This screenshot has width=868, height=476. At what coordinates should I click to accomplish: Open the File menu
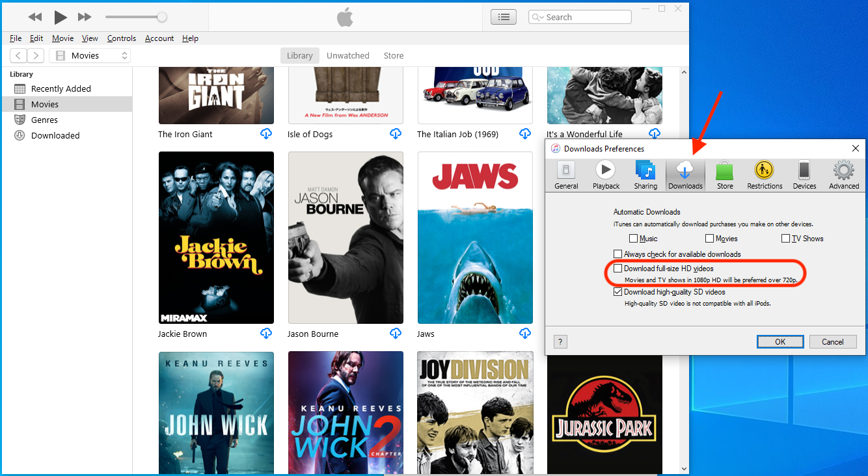point(16,38)
